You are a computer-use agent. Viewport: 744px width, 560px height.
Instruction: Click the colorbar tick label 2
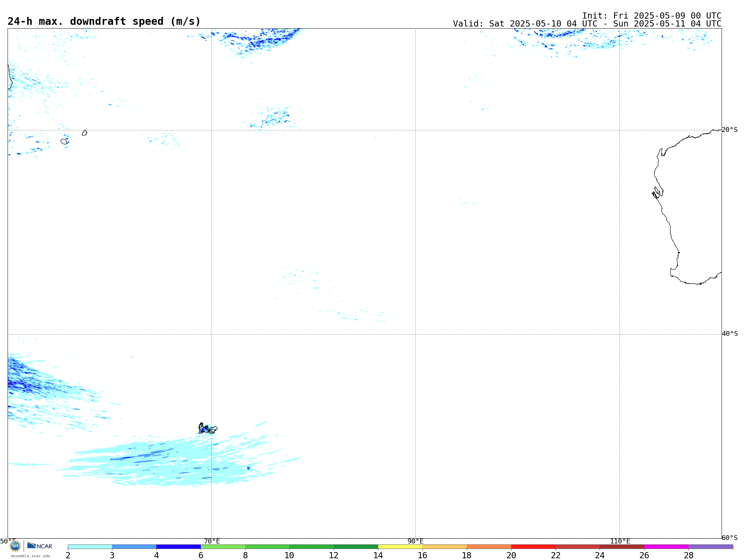point(68,556)
